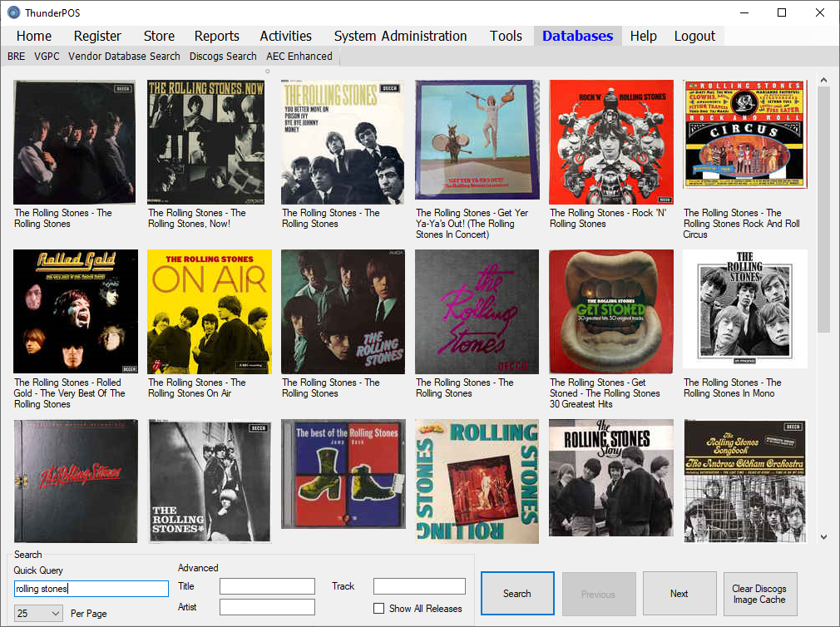Select the Get Stoned 30 Greatest Hits cover
Image resolution: width=840 pixels, height=627 pixels.
(x=611, y=312)
